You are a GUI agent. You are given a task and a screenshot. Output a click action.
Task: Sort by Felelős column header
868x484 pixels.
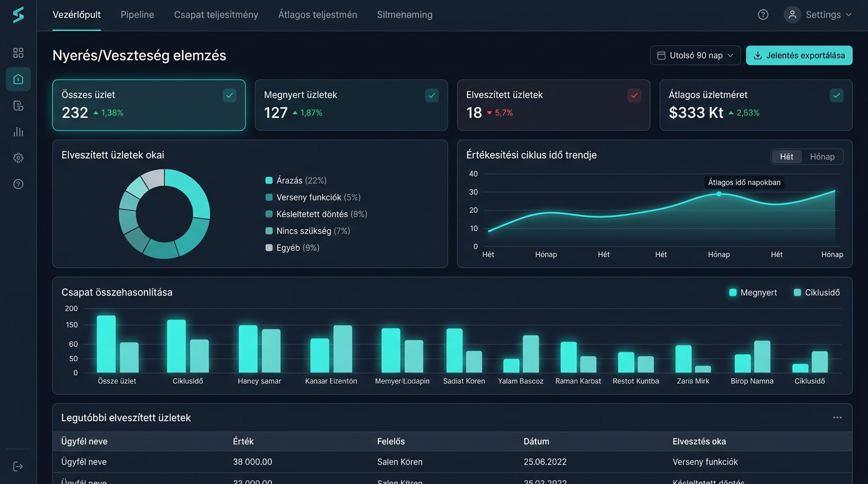(391, 442)
